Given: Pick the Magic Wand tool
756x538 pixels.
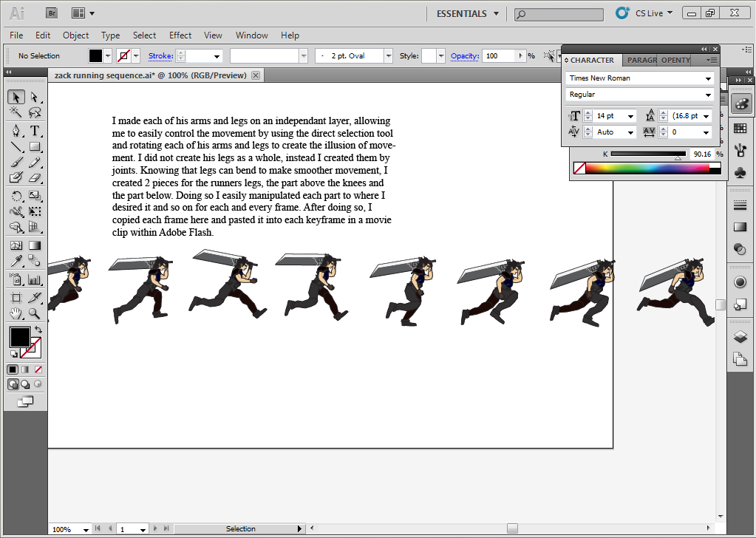Looking at the screenshot, I should (16, 112).
